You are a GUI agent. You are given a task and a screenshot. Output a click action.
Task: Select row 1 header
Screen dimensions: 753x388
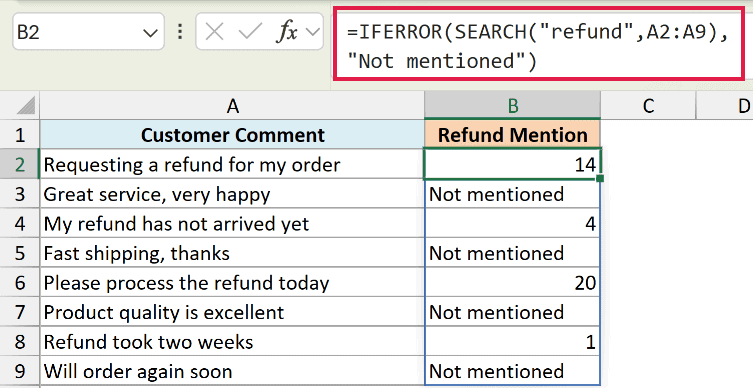[20, 135]
